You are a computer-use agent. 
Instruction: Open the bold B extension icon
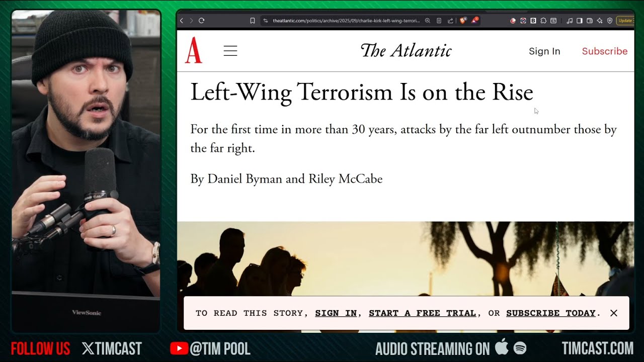533,21
